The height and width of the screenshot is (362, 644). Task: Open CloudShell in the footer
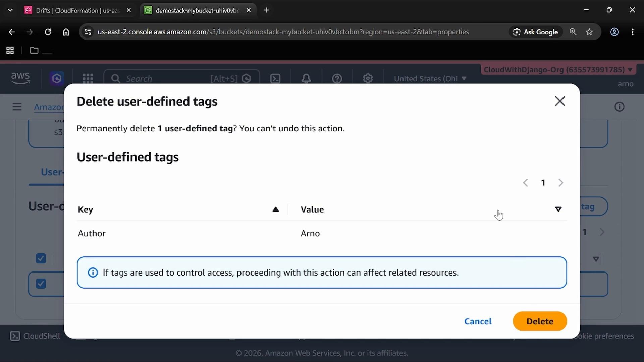coord(35,336)
